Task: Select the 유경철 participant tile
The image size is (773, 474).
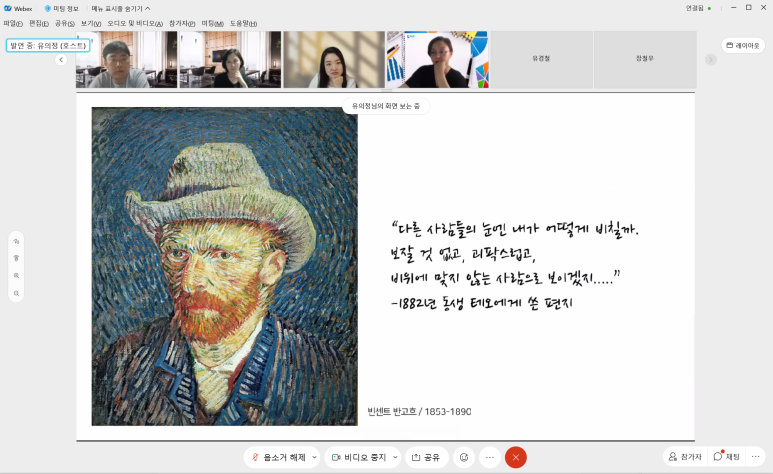Action: [x=541, y=60]
